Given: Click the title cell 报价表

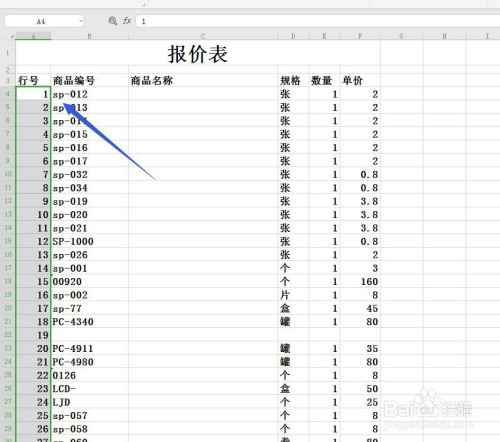Looking at the screenshot, I should tap(198, 53).
